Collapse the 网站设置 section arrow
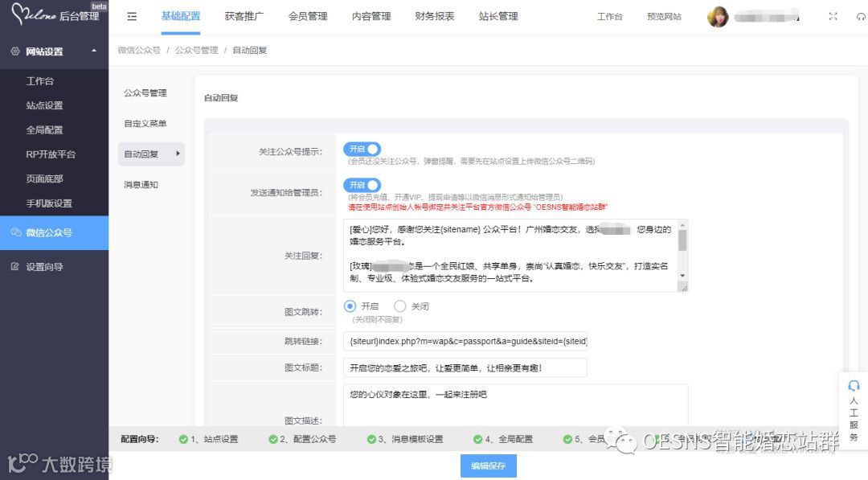 pos(94,51)
